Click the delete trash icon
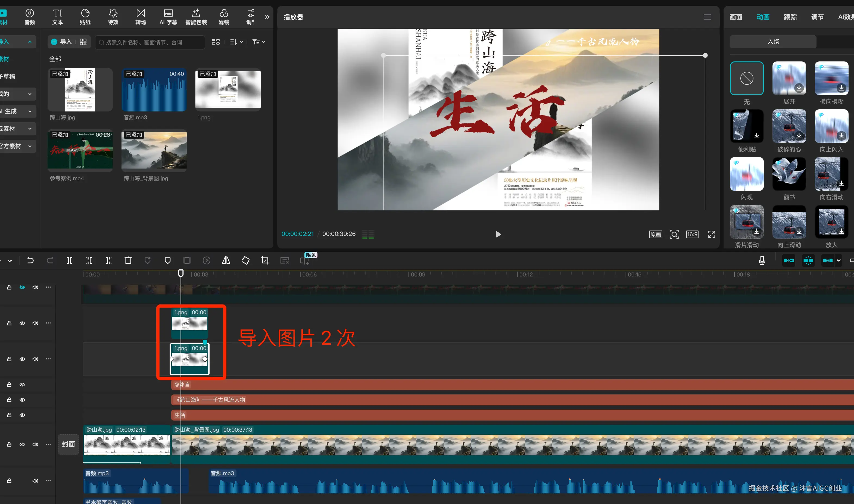This screenshot has height=504, width=854. [x=128, y=260]
